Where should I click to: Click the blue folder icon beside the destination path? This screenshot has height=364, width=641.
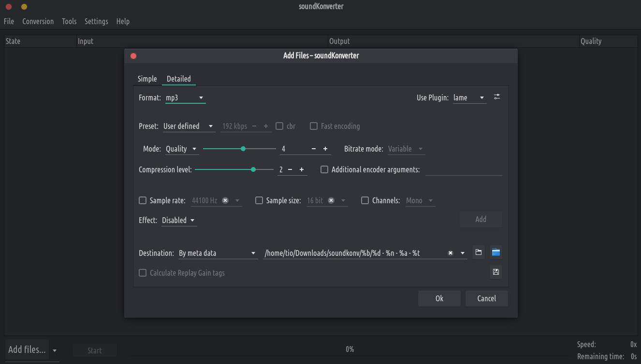pos(496,252)
